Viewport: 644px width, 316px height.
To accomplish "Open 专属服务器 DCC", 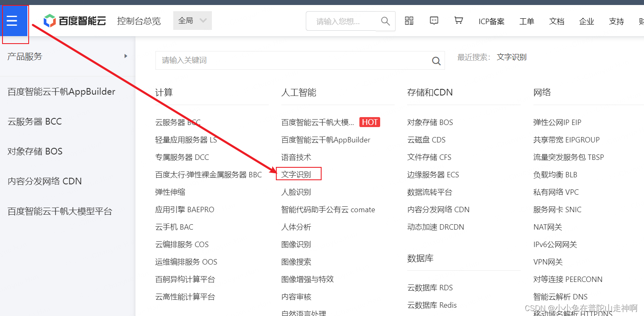I will click(182, 157).
